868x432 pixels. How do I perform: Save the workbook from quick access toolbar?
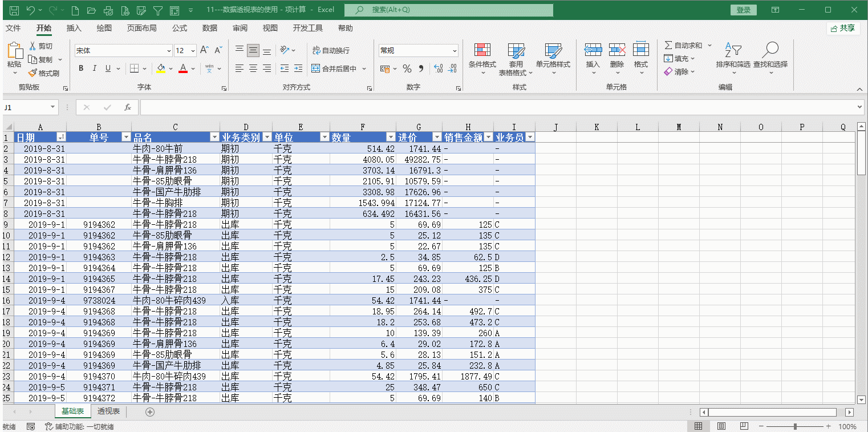(14, 10)
